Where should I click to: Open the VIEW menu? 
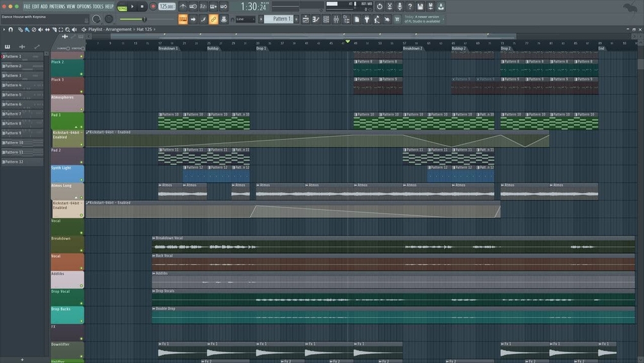(x=71, y=6)
